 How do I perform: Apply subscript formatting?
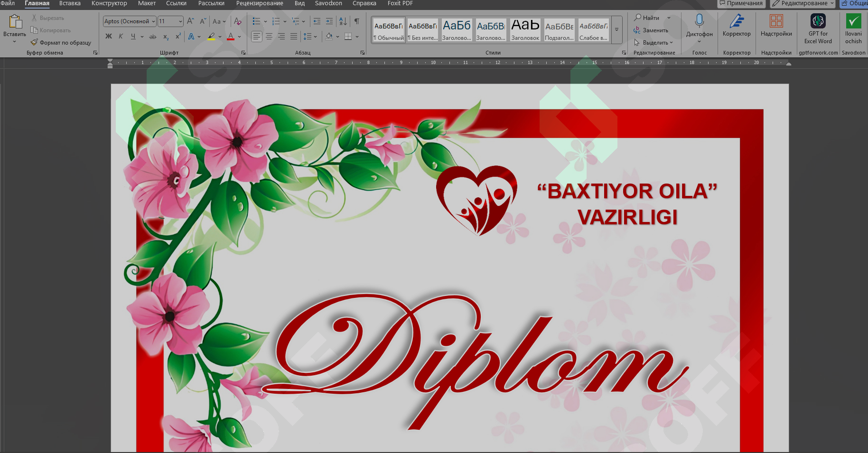(166, 37)
